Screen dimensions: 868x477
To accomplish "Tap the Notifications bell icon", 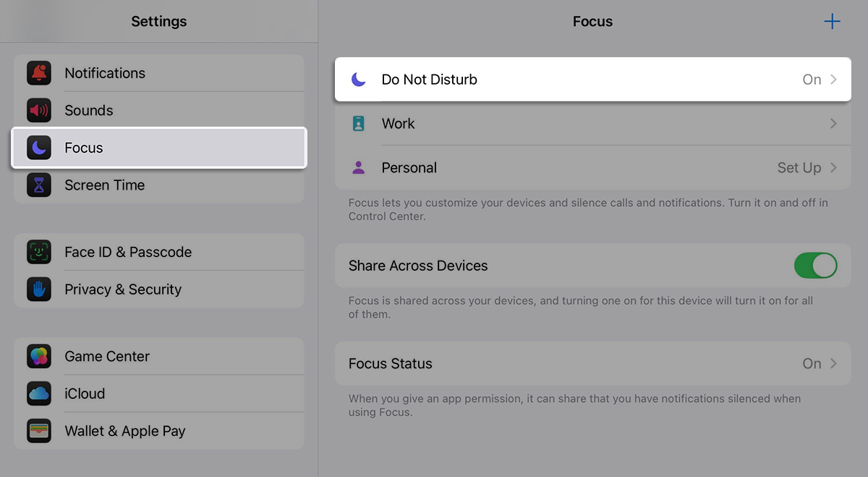I will [x=39, y=73].
